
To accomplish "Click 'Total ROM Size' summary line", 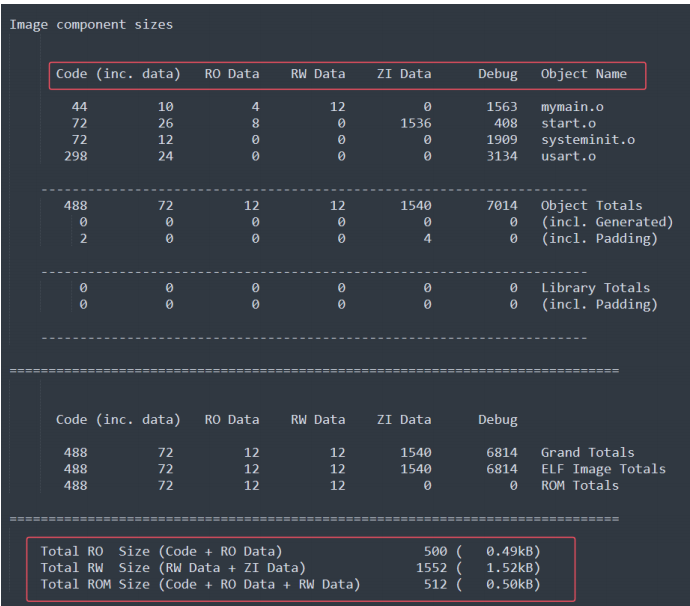I will click(290, 584).
